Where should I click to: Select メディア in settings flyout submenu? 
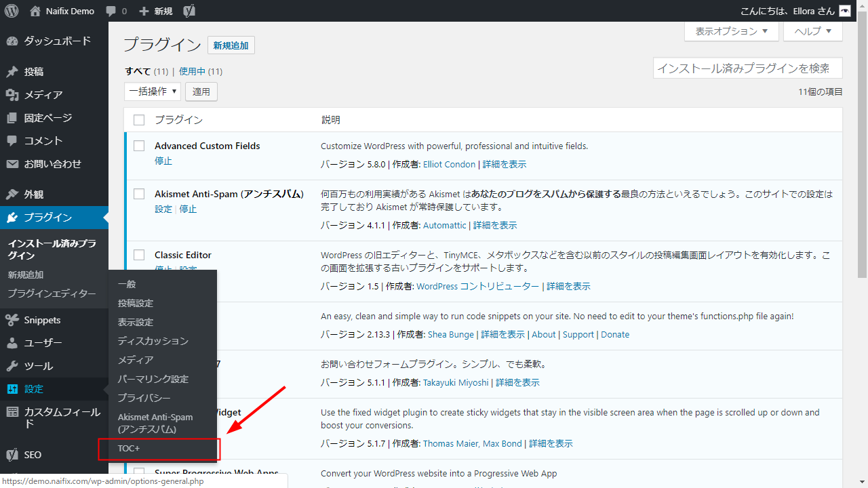136,360
